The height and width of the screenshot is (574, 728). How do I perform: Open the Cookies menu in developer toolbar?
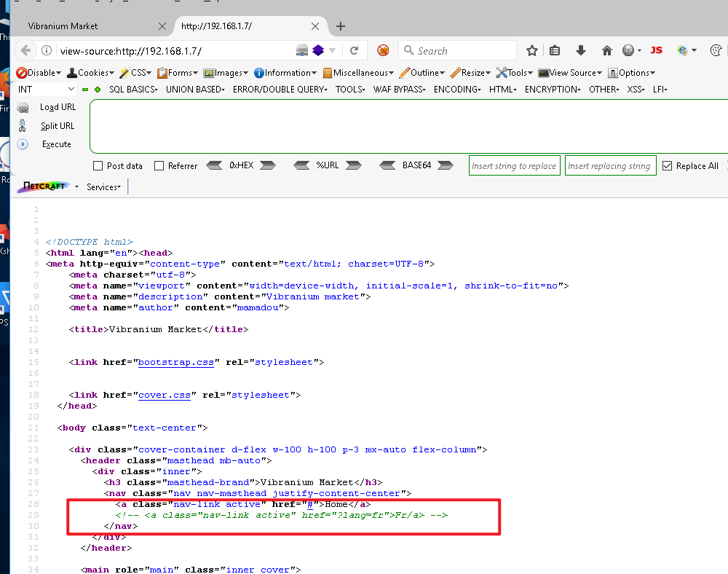pos(92,73)
